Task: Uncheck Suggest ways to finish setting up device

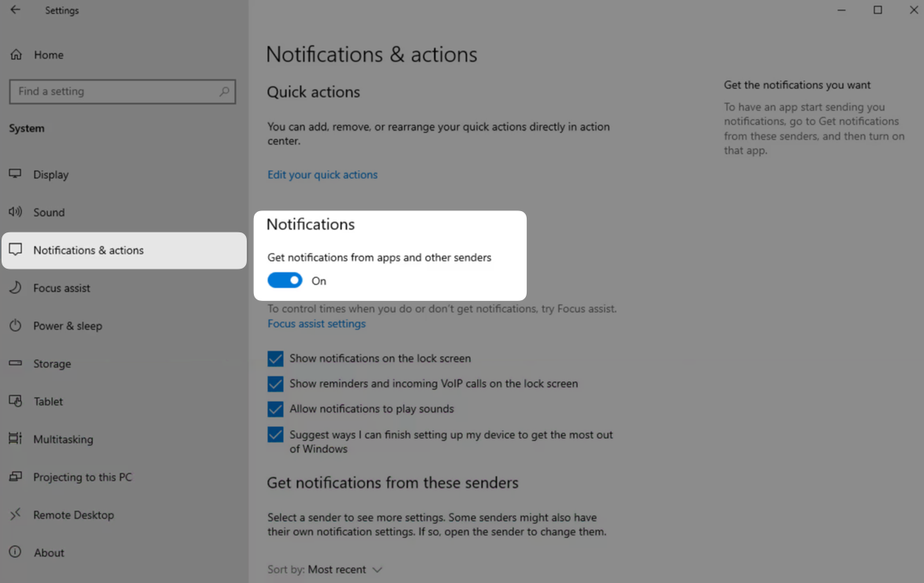Action: [275, 435]
